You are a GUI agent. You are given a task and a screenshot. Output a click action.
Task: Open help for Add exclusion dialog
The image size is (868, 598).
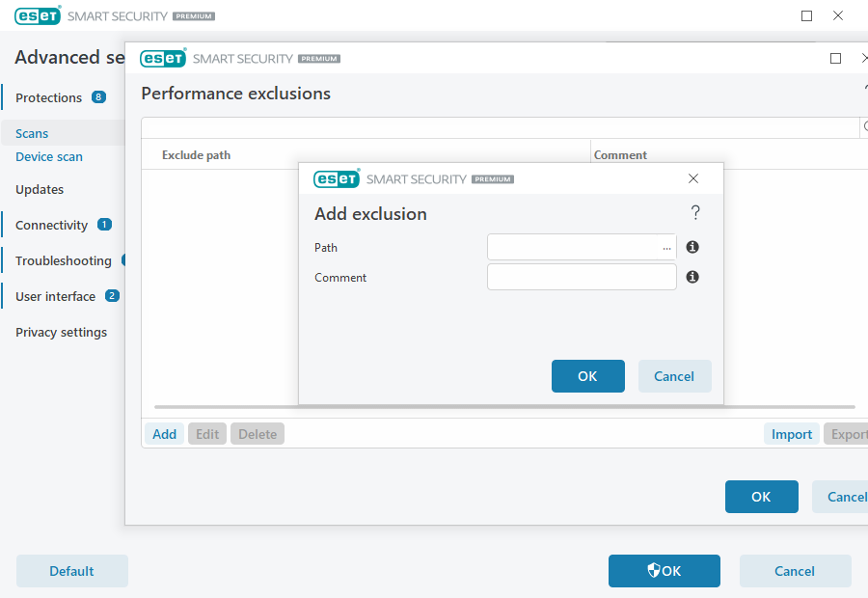coord(695,212)
